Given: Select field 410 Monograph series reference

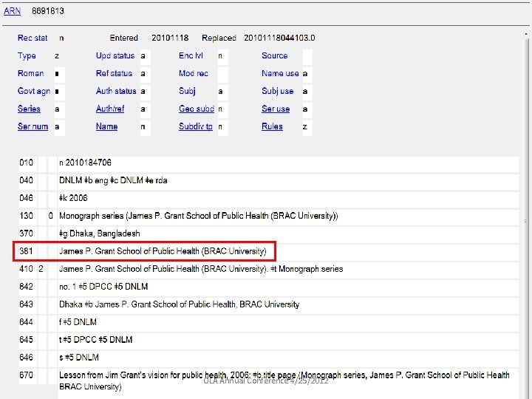Looking at the screenshot, I should [201, 269].
